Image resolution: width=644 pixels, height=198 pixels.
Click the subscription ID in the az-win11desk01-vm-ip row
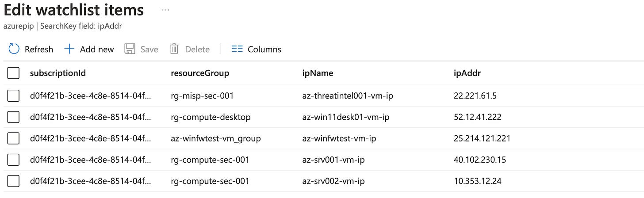coord(90,117)
